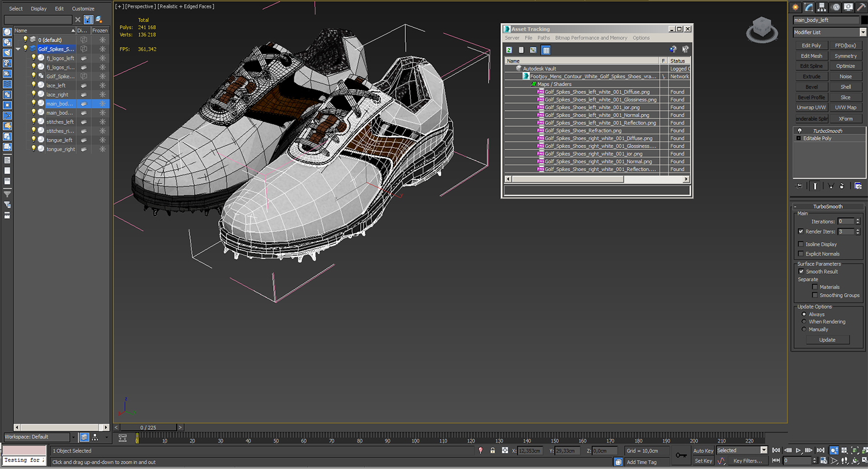Click the Set Keys large key icon
The image size is (868, 469).
(x=681, y=455)
